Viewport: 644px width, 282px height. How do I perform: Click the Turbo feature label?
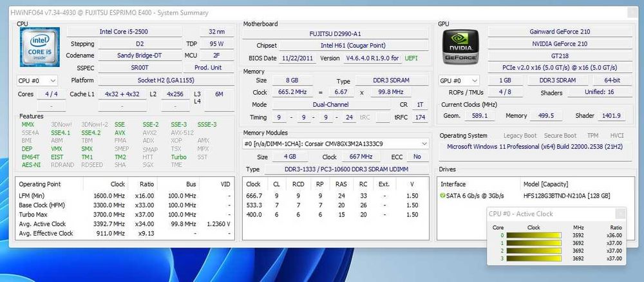(178, 157)
